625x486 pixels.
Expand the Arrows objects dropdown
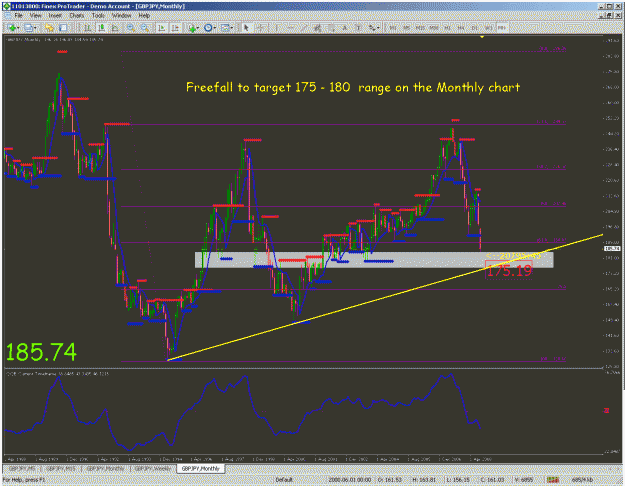pyautogui.click(x=378, y=28)
